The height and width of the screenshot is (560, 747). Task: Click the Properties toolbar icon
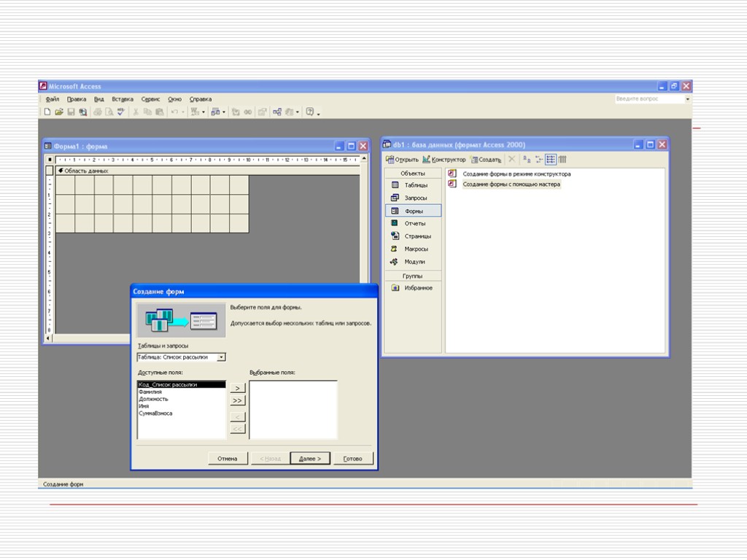tap(262, 112)
